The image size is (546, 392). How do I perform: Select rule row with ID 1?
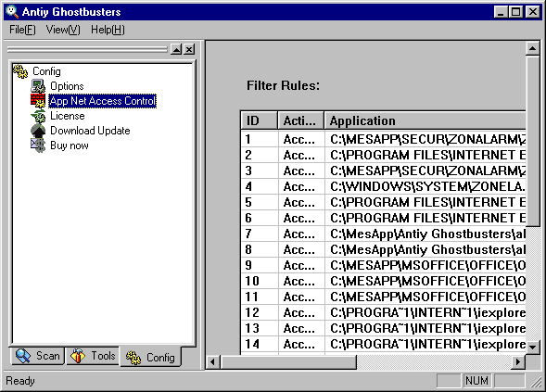coord(383,139)
